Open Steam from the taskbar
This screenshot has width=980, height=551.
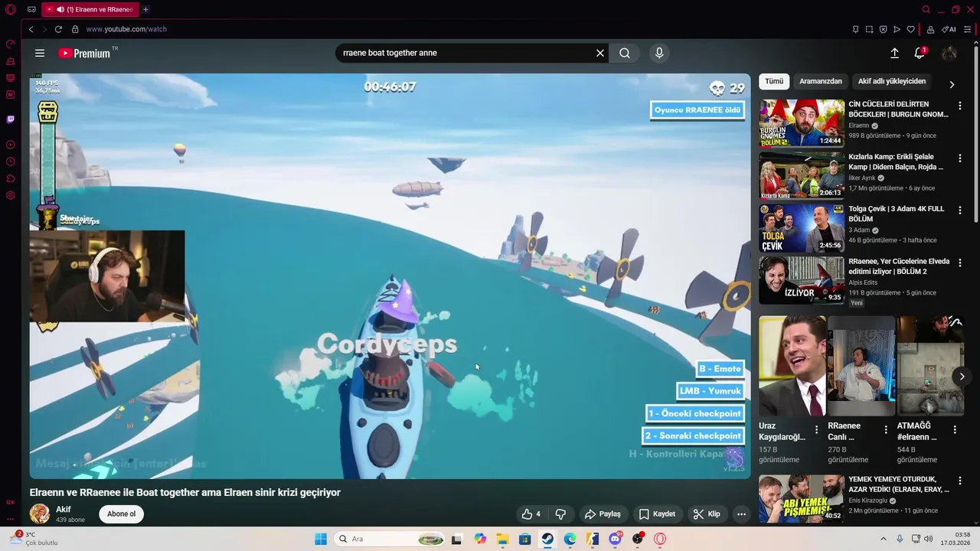pyautogui.click(x=547, y=539)
